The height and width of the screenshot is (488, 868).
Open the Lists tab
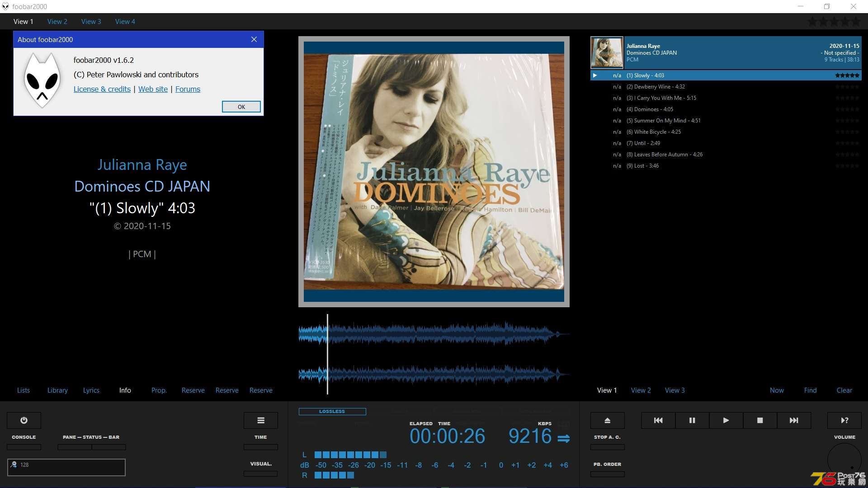[x=24, y=390]
